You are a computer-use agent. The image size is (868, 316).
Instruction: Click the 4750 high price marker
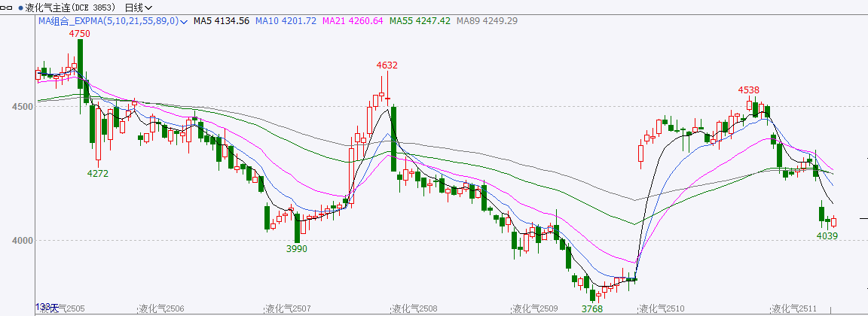[x=79, y=34]
